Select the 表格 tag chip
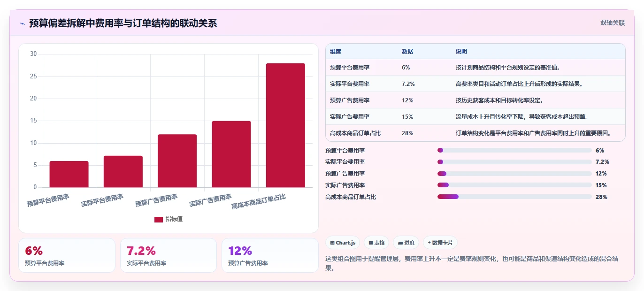644x291 pixels. (376, 243)
